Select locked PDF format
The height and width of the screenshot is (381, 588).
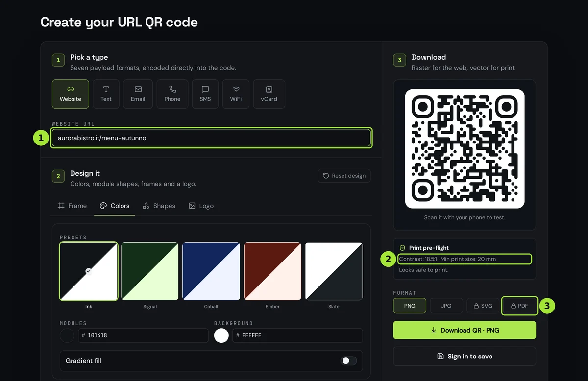pos(519,306)
